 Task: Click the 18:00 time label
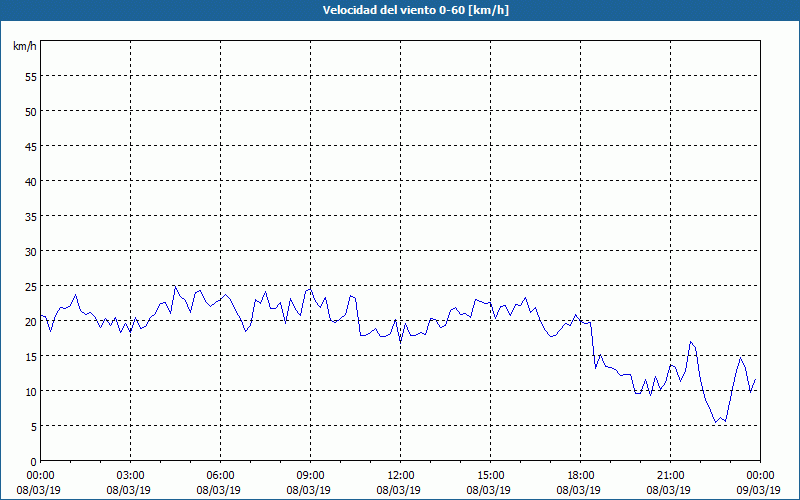pyautogui.click(x=579, y=476)
